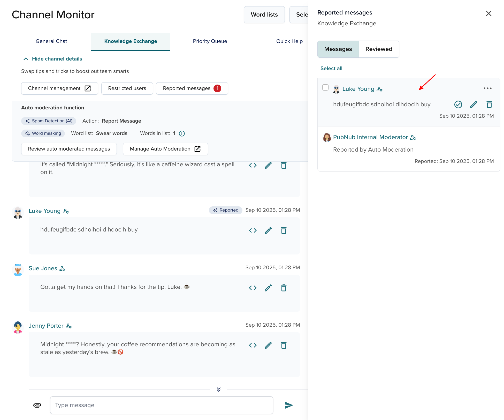Collapse the channel details section
Screen dimensions: 504x420
click(x=52, y=59)
